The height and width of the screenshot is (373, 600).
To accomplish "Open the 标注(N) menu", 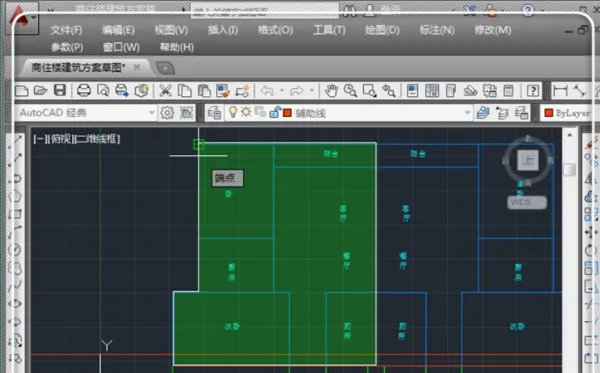I will (437, 30).
